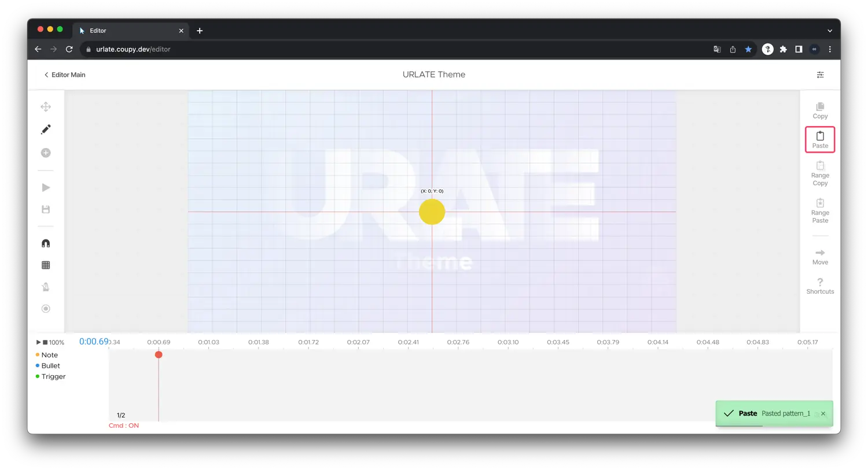Click the Copy icon in right panel
This screenshot has height=470, width=868.
coord(820,110)
